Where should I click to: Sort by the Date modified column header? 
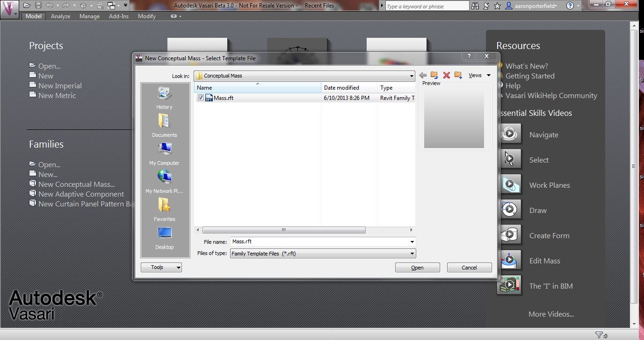[349, 88]
